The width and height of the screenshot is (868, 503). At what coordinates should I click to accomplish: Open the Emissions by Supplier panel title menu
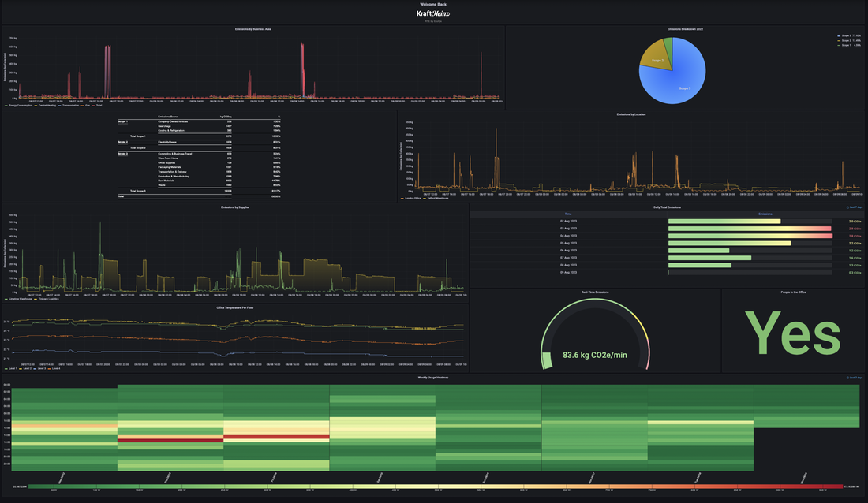pos(235,208)
